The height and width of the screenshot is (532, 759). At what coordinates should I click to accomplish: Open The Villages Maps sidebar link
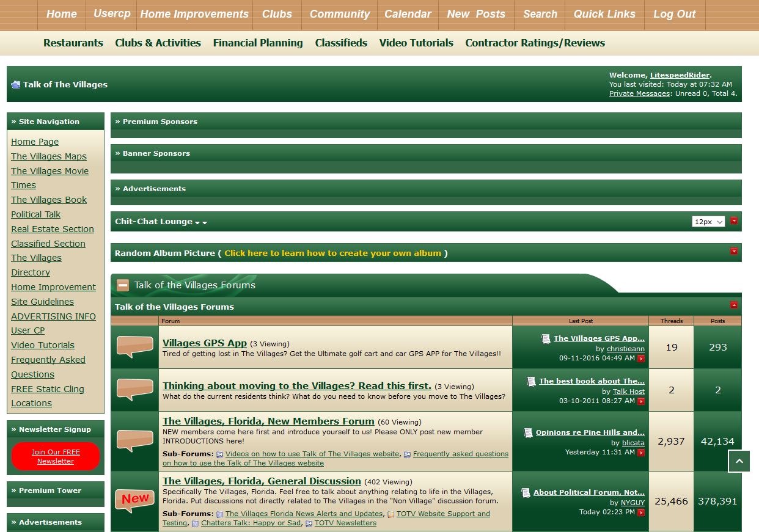[49, 156]
